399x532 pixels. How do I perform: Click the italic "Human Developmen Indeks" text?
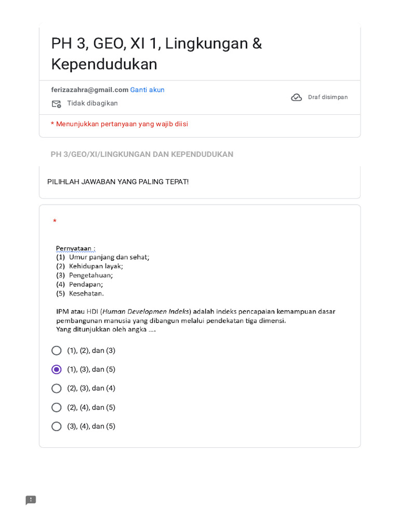coord(145,312)
